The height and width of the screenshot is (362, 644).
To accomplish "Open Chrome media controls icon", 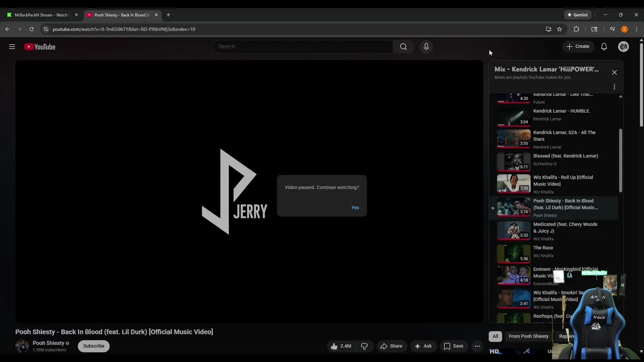I will point(612,29).
